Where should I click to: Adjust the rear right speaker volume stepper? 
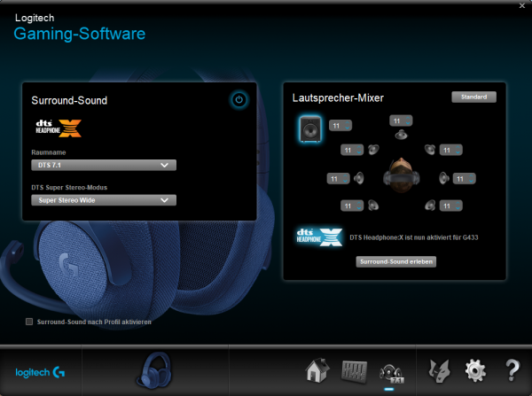pyautogui.click(x=451, y=206)
